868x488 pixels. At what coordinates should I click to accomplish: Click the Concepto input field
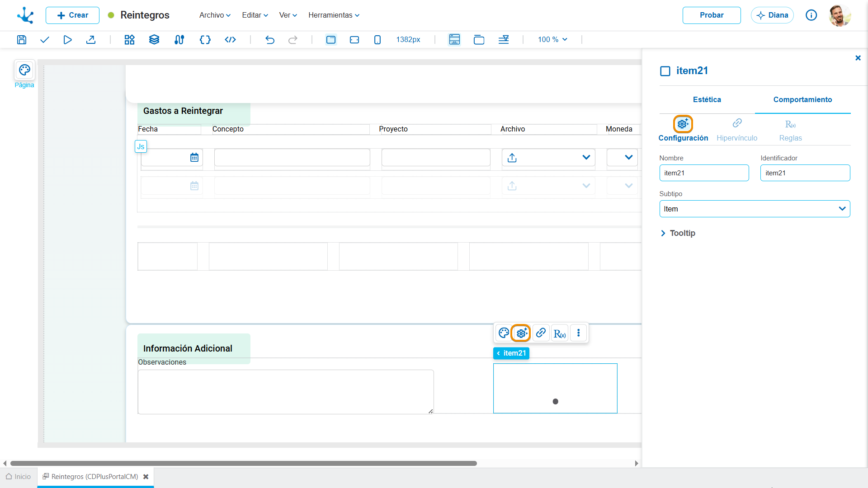point(292,157)
